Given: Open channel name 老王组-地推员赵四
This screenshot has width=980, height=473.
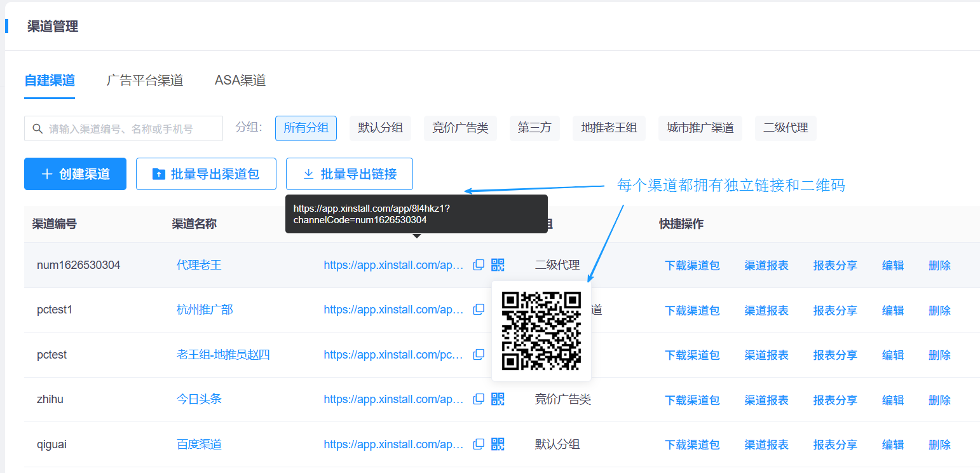Looking at the screenshot, I should (223, 354).
